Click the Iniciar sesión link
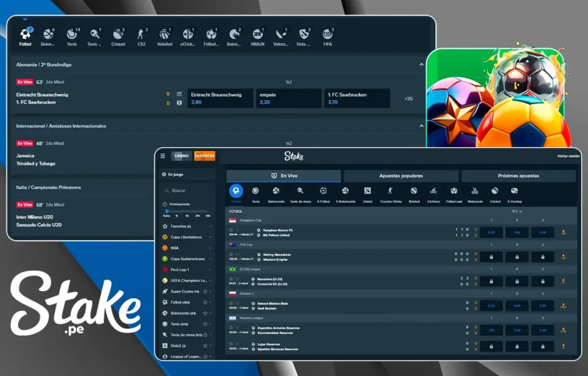Viewport: 588px width, 376px height. point(568,156)
